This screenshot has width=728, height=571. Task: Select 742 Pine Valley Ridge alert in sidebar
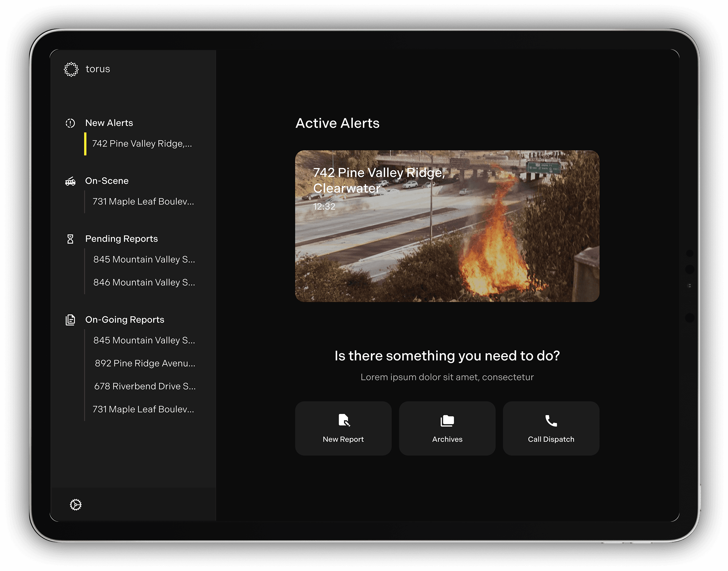pyautogui.click(x=142, y=144)
